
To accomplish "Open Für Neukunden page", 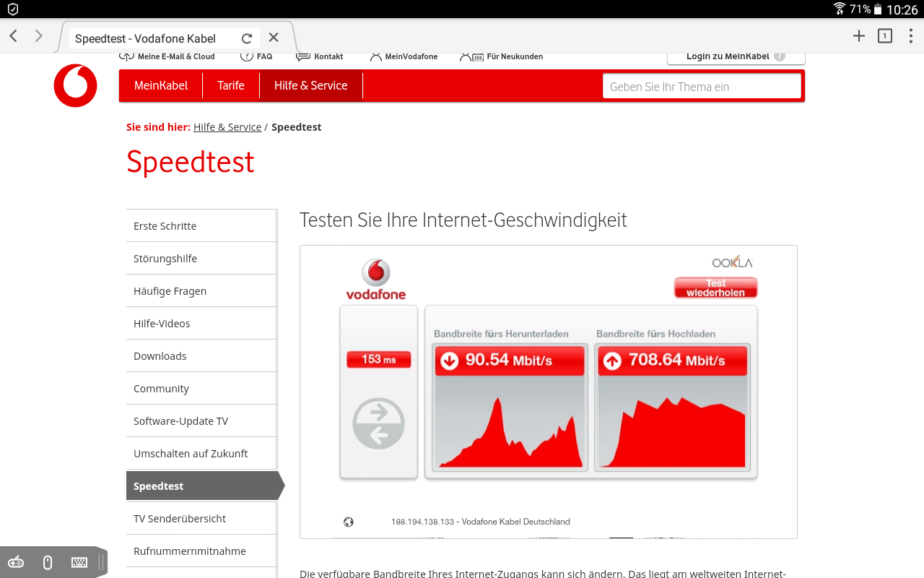I will click(x=502, y=56).
